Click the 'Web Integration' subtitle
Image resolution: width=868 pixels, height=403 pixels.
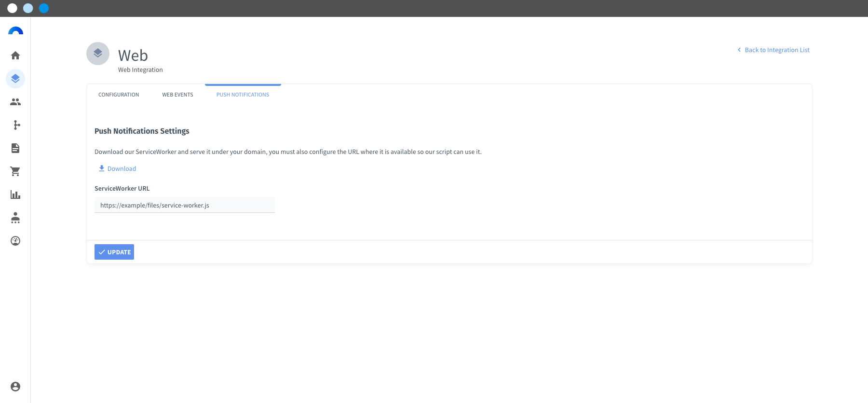tap(140, 69)
